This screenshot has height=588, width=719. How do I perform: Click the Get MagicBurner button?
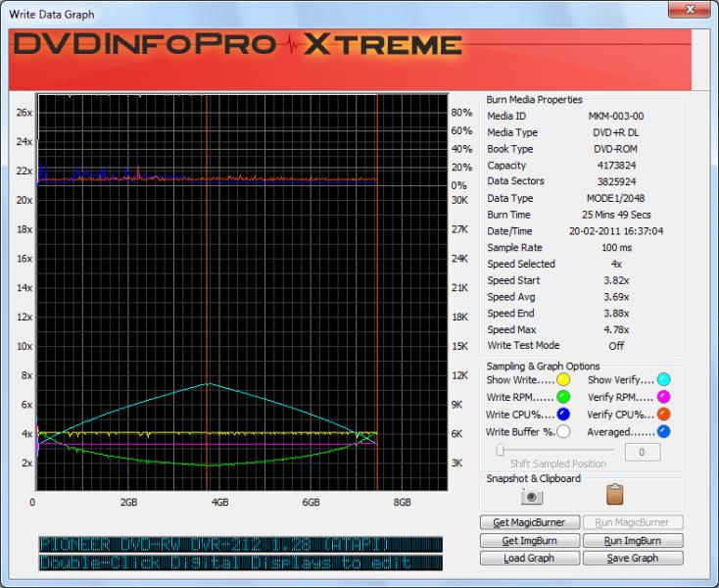pos(530,522)
